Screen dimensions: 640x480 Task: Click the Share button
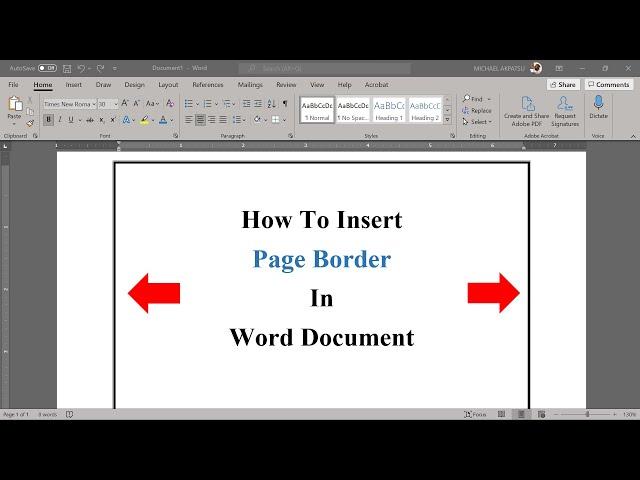point(563,84)
